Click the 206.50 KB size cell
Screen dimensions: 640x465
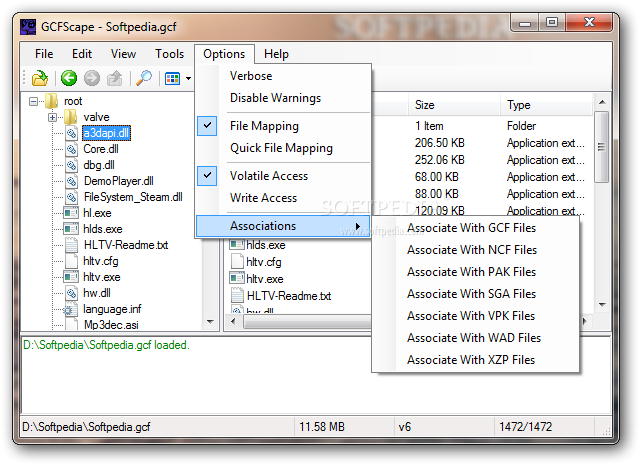pyautogui.click(x=440, y=143)
